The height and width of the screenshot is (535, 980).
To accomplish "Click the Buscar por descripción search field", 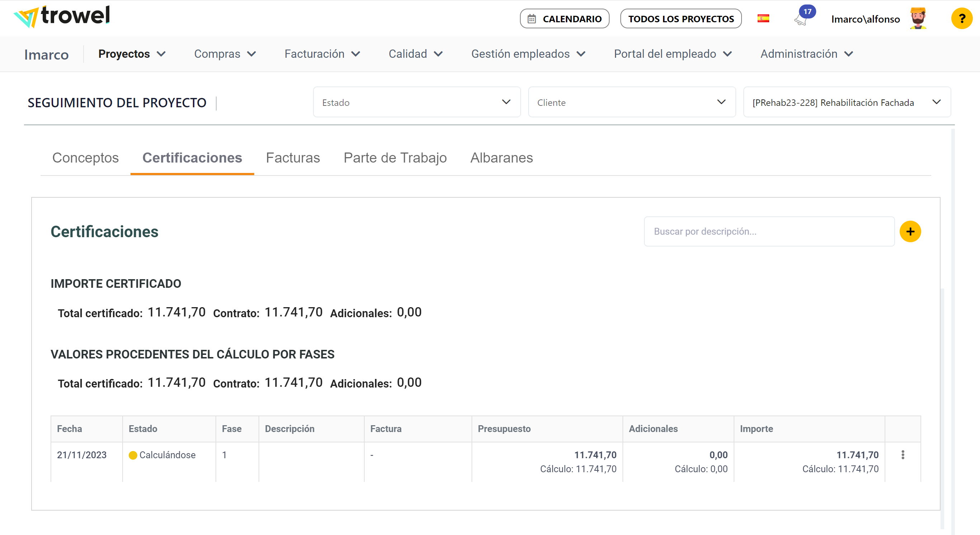I will coord(769,231).
